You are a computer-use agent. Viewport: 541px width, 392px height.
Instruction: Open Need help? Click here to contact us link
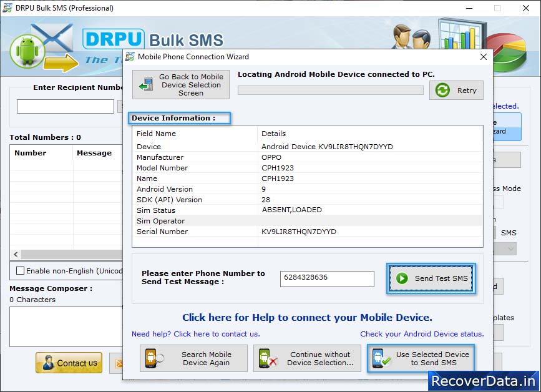click(196, 334)
